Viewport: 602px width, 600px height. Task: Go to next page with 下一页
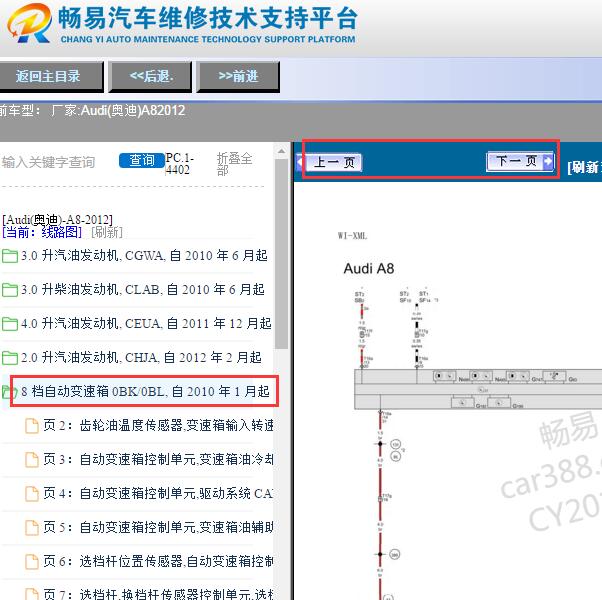520,161
